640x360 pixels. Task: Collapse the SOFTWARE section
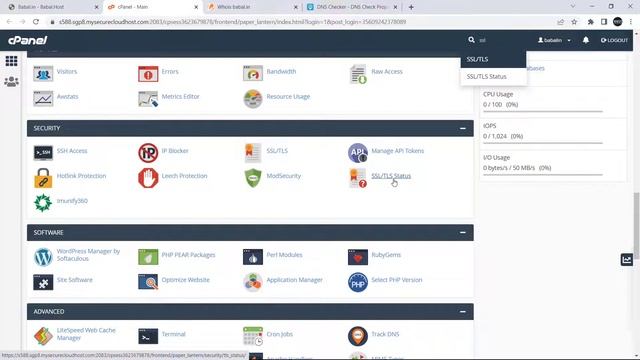click(462, 232)
